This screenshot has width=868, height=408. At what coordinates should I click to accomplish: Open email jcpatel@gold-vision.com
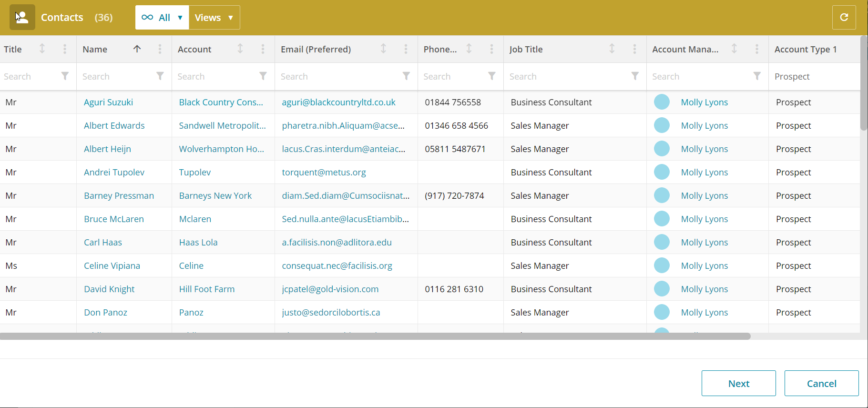pos(330,289)
